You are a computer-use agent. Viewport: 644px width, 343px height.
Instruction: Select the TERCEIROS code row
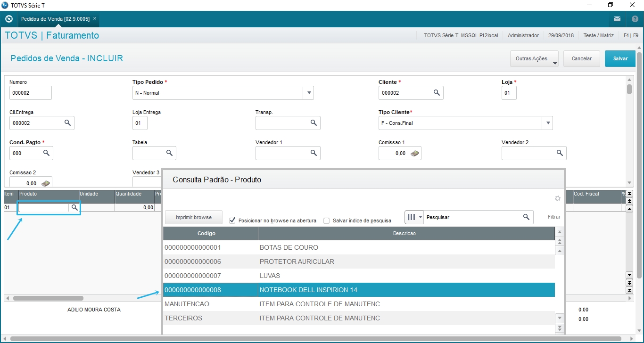click(359, 318)
